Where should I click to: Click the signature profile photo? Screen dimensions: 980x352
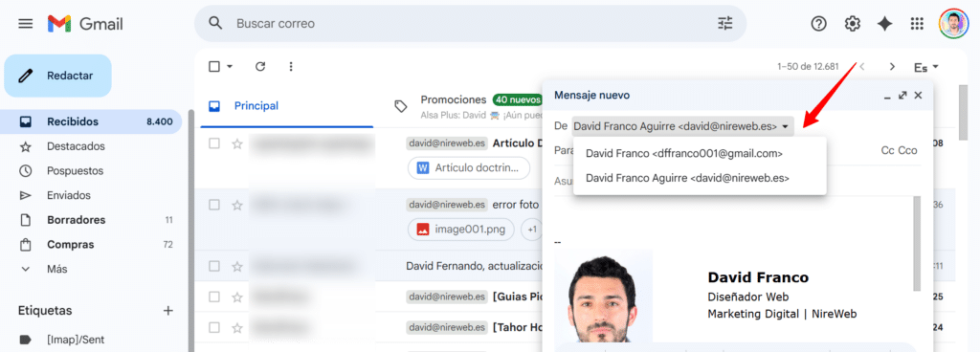[603, 297]
